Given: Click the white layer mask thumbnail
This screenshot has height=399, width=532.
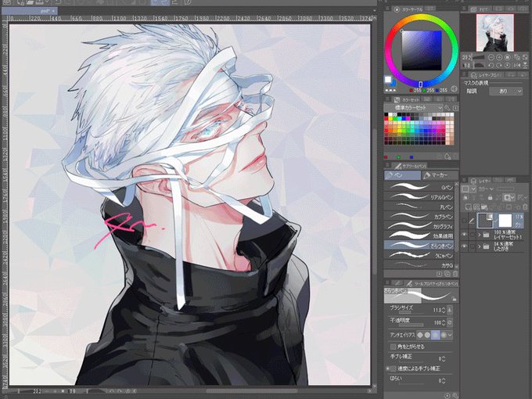Looking at the screenshot, I should click(505, 221).
